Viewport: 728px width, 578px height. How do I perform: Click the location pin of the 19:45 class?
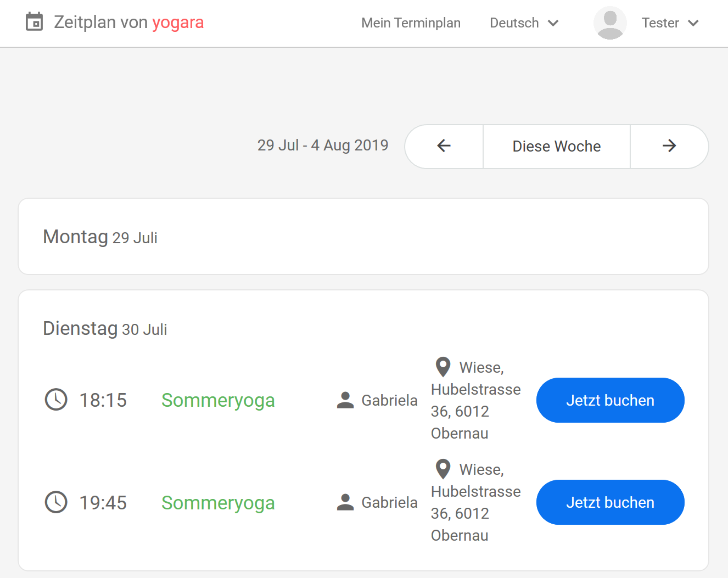coord(443,469)
